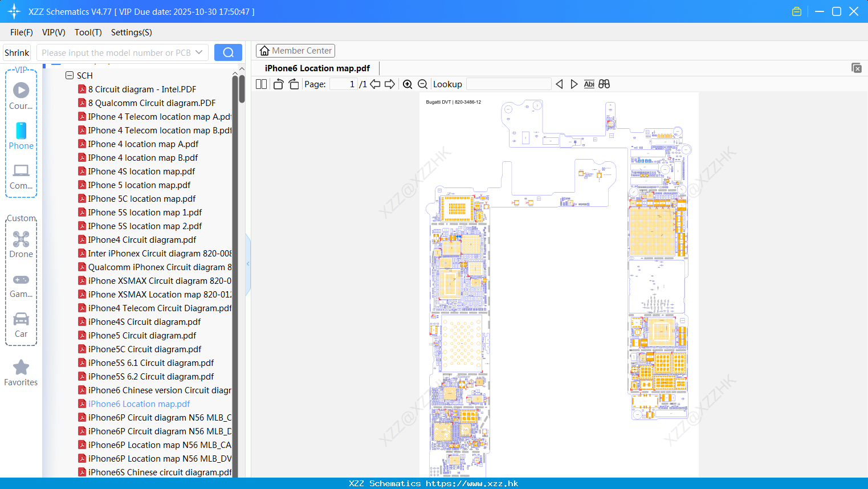Screen dimensions: 868x489
Task: Open IPhone 5S location map 2.pdf
Action: (x=145, y=226)
